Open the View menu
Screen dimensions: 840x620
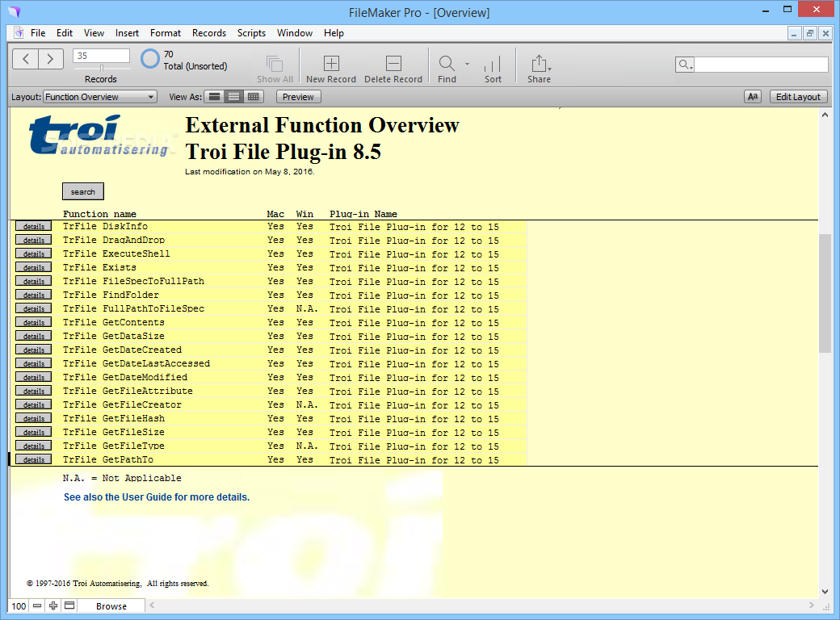click(x=94, y=32)
